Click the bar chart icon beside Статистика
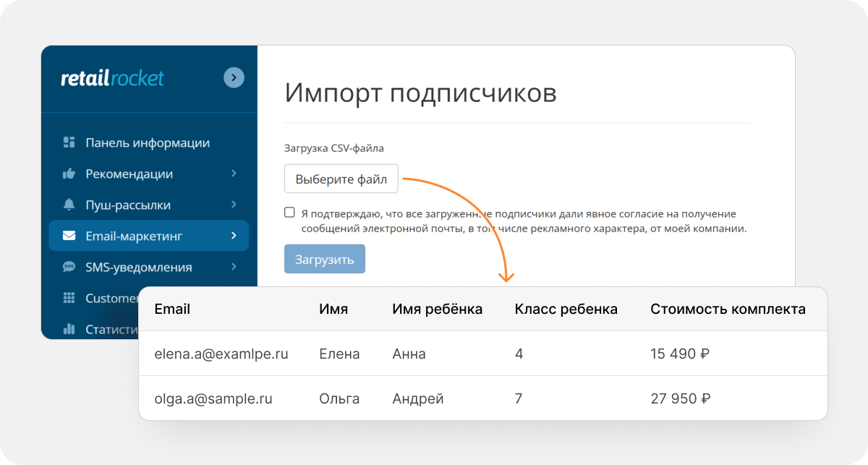 pos(69,329)
